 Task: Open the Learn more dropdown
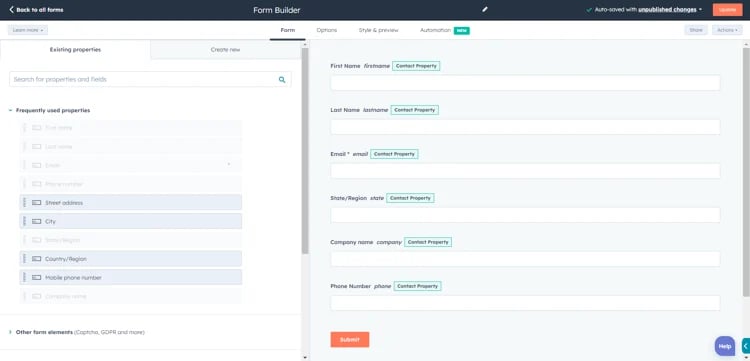[28, 30]
